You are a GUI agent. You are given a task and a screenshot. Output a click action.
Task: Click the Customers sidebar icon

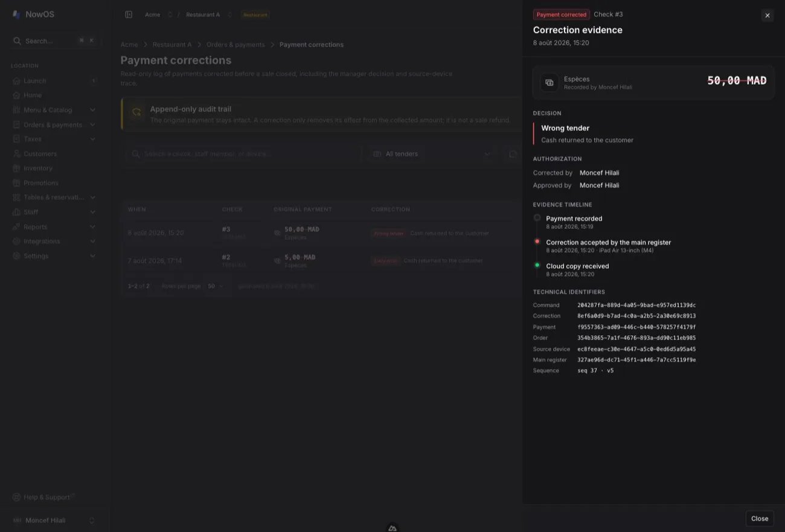pyautogui.click(x=16, y=154)
